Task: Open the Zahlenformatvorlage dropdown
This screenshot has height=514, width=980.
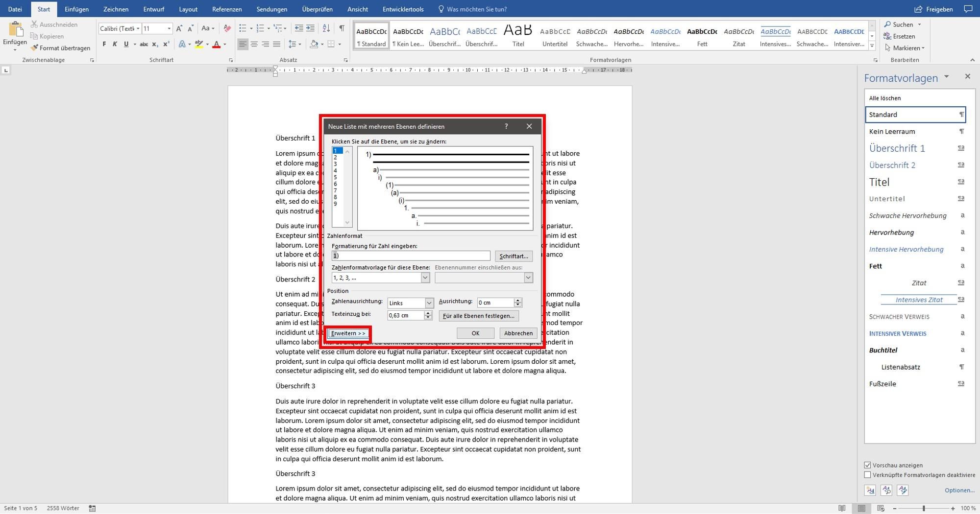Action: pos(425,278)
